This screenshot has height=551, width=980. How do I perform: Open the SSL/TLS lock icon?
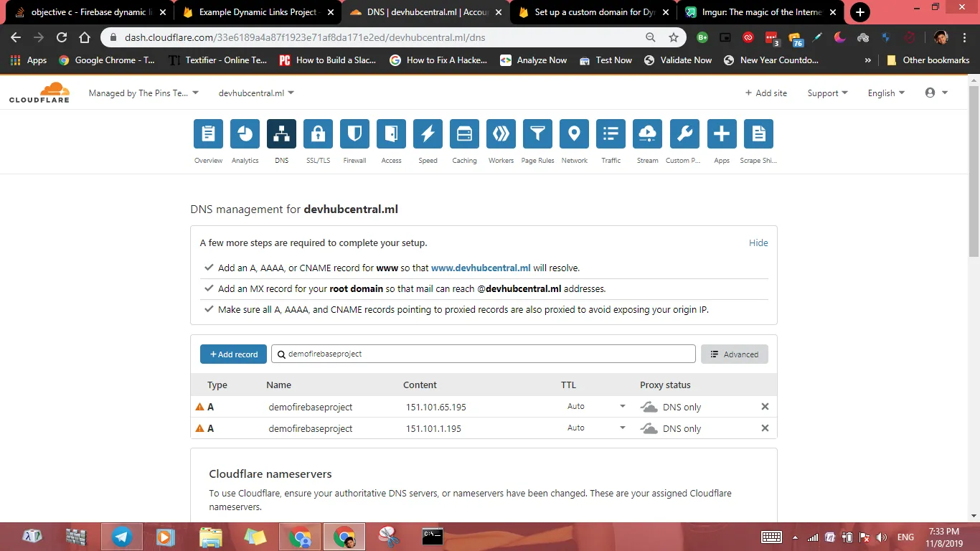318,134
